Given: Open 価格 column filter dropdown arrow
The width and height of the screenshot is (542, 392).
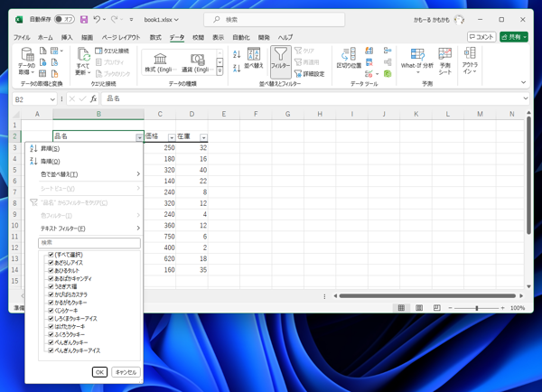Looking at the screenshot, I should (x=172, y=137).
